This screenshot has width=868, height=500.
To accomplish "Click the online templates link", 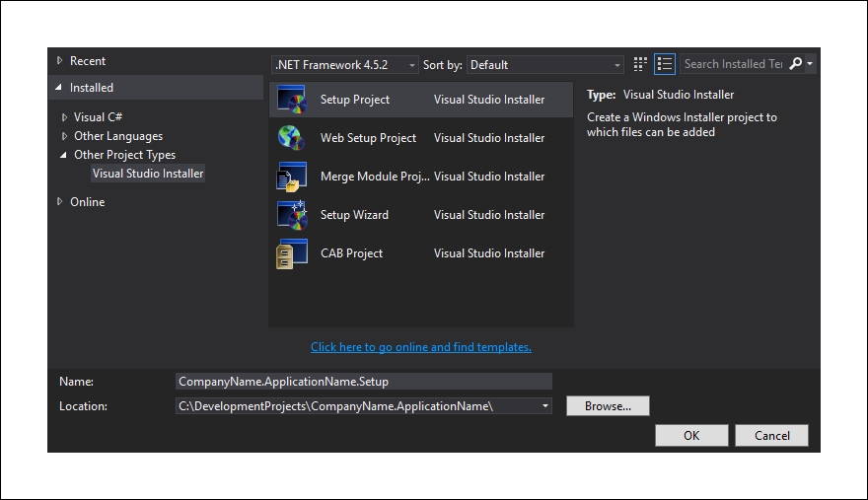I will (421, 346).
